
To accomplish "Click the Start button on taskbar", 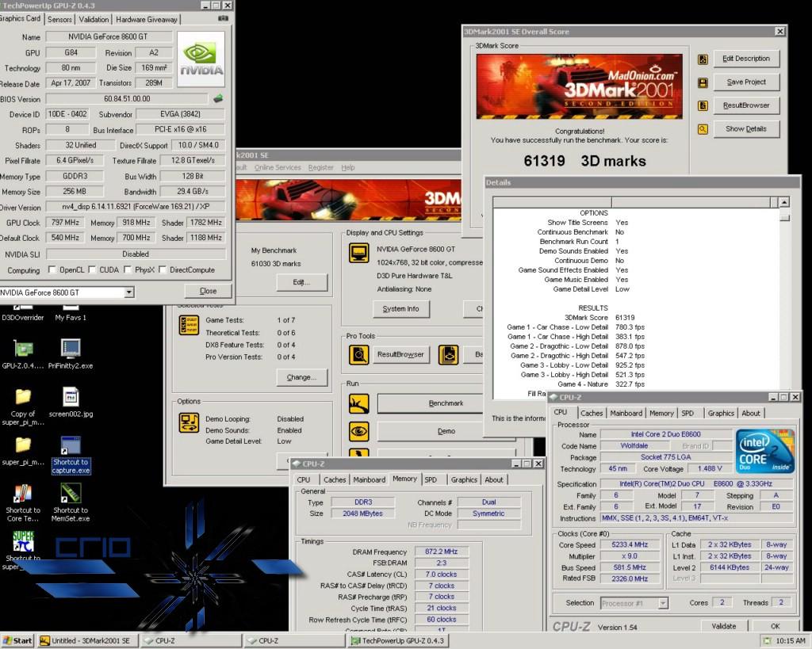I will 17,641.
